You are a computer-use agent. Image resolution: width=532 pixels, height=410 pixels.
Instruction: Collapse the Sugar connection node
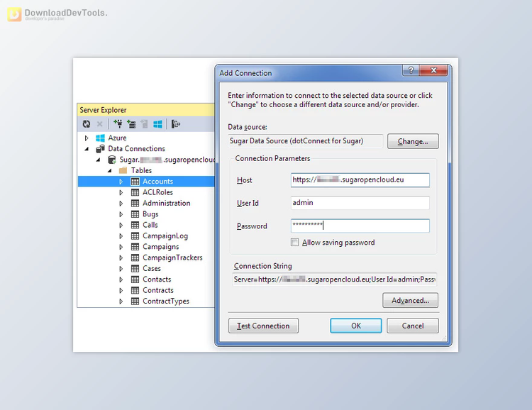99,160
